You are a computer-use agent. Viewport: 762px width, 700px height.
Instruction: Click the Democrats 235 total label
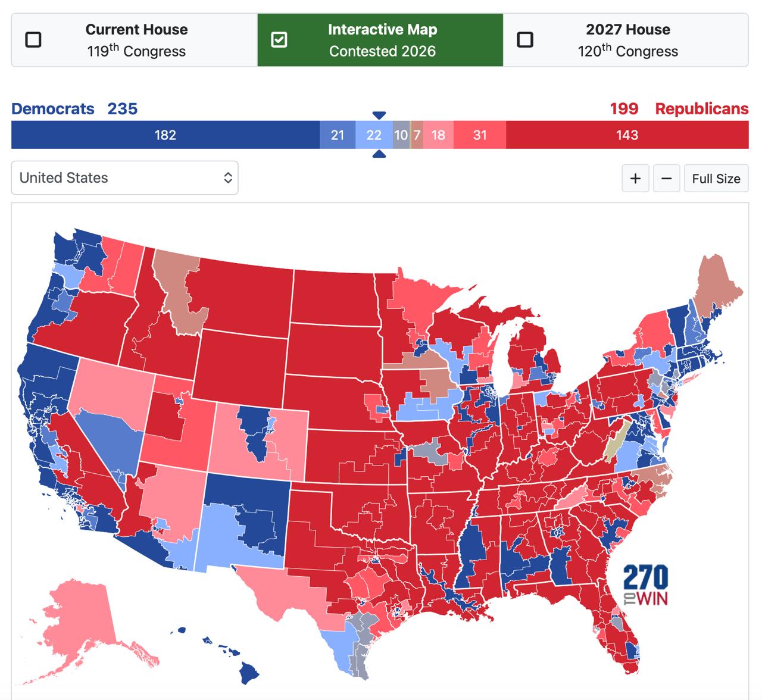pos(74,109)
